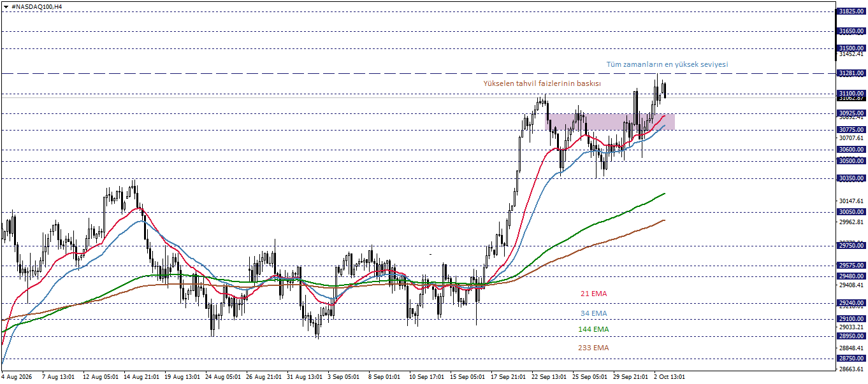The image size is (868, 384).
Task: Click the 30600.00 price level label
Action: click(x=851, y=149)
